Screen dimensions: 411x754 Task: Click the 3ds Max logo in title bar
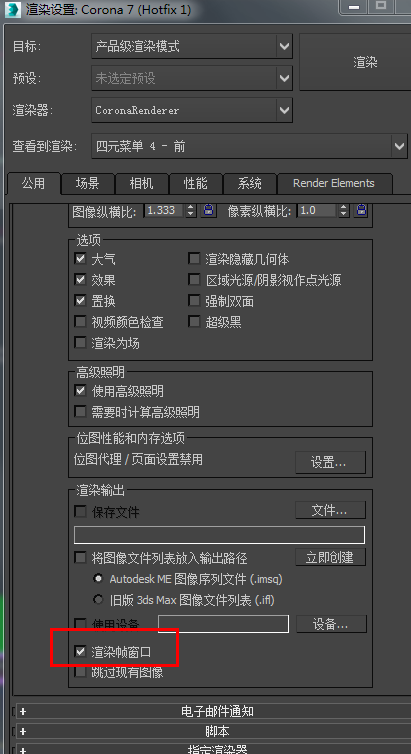click(x=13, y=9)
